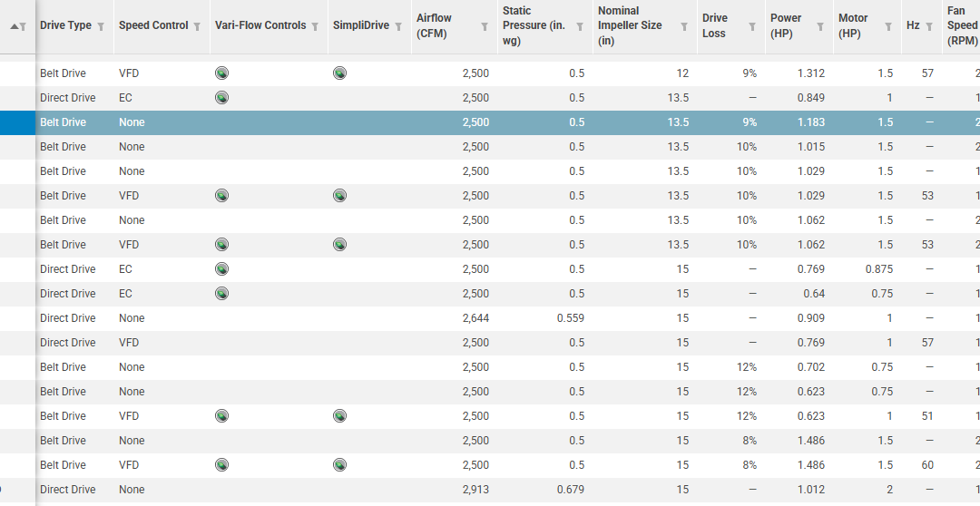Image resolution: width=980 pixels, height=506 pixels.
Task: Click the sort arrow in the leftmost column header
Action: click(x=15, y=26)
